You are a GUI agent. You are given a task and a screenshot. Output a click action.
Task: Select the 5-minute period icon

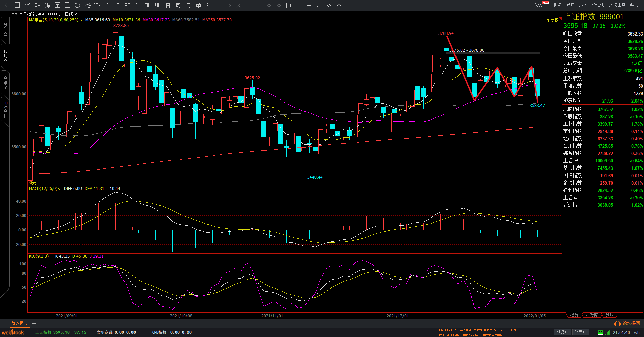pos(118,5)
